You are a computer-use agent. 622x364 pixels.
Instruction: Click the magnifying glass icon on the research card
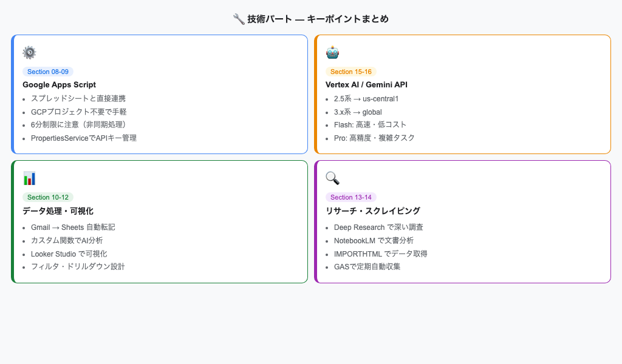pos(332,178)
